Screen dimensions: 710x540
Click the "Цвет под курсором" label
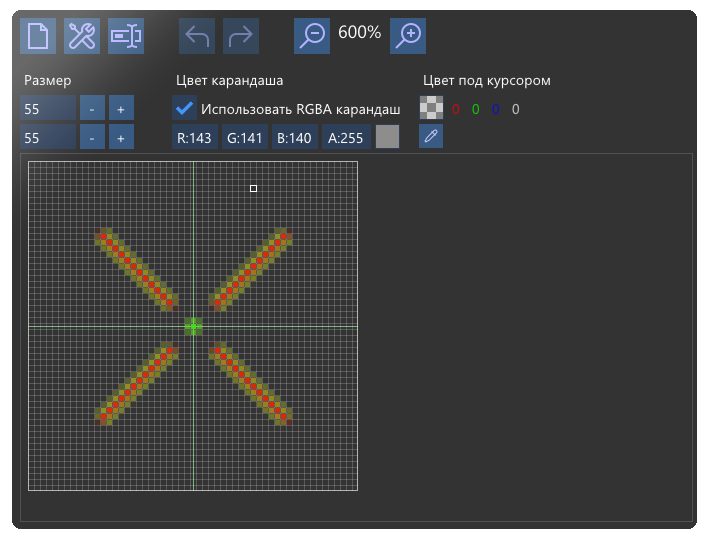[x=487, y=81]
